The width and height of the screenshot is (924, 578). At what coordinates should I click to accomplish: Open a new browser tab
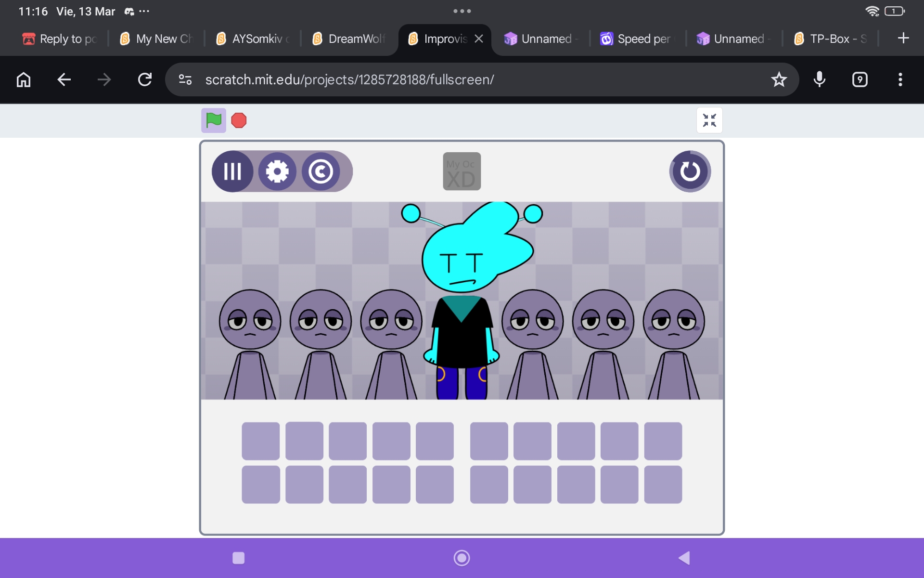(x=903, y=38)
